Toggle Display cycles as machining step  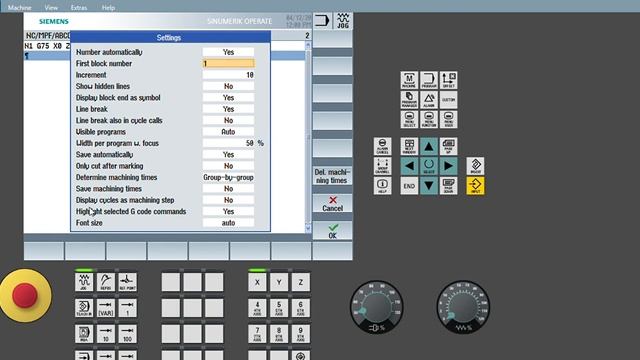click(228, 200)
